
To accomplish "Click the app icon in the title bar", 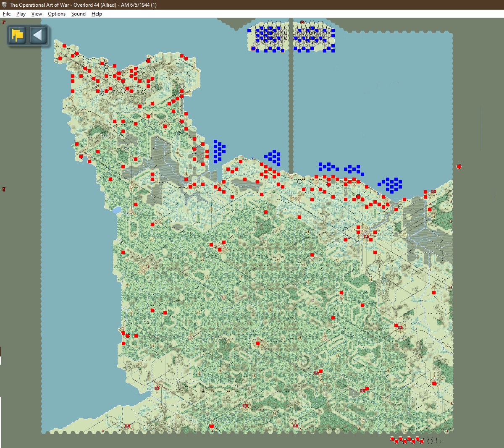I will [4, 5].
